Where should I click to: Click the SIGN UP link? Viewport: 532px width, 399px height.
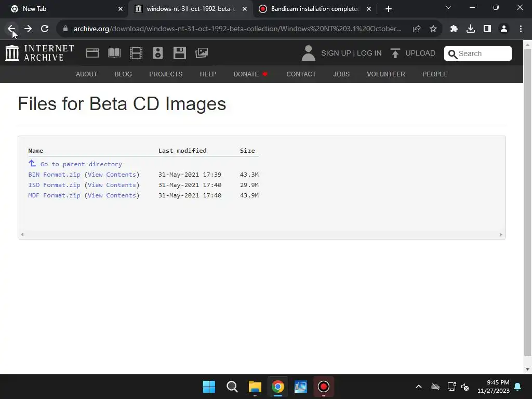coord(336,54)
